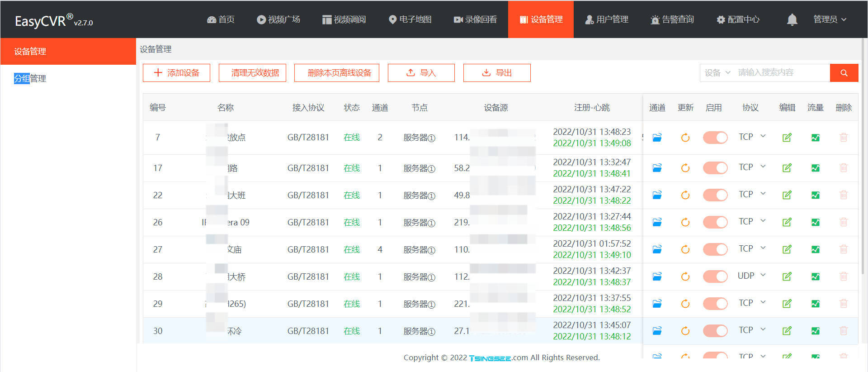Click the 清理无效数据 button
Viewport: 868px width, 372px height.
click(x=252, y=73)
